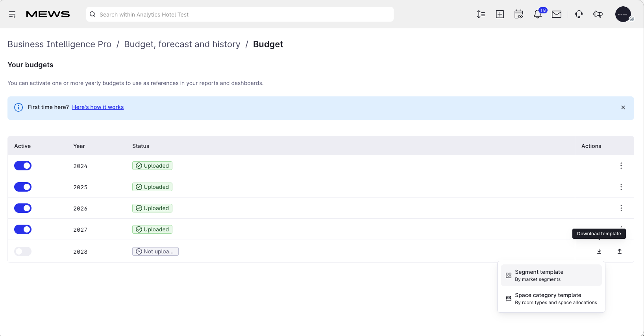Image resolution: width=644 pixels, height=336 pixels.
Task: Click the Uploaded status for 2026
Action: pyautogui.click(x=152, y=208)
